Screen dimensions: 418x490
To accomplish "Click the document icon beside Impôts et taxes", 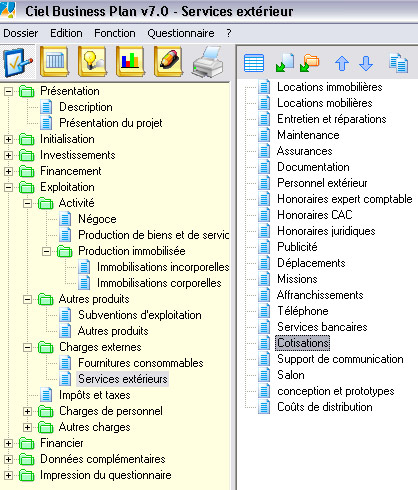I will (46, 395).
